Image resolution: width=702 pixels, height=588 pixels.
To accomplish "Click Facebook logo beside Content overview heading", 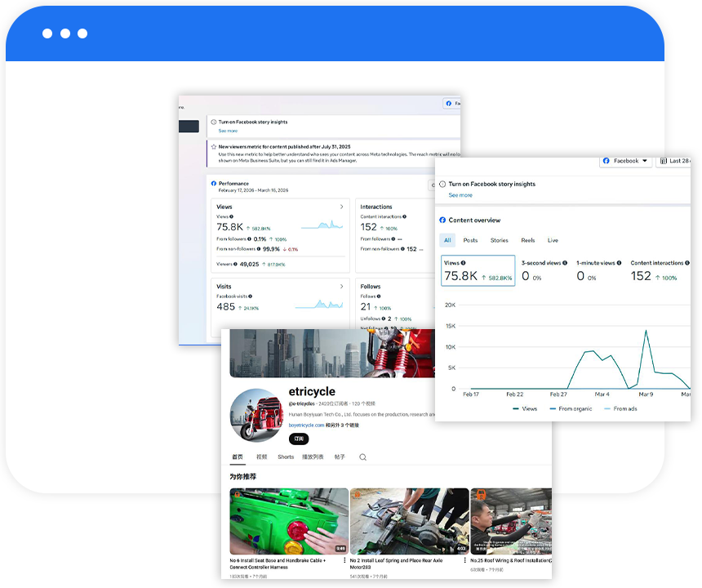I will click(x=442, y=220).
